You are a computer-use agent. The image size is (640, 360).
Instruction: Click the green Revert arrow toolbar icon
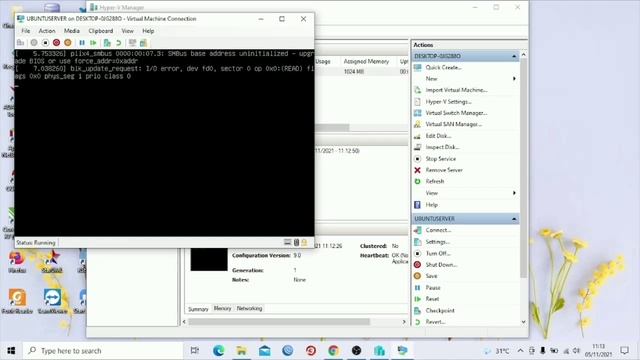coord(118,43)
